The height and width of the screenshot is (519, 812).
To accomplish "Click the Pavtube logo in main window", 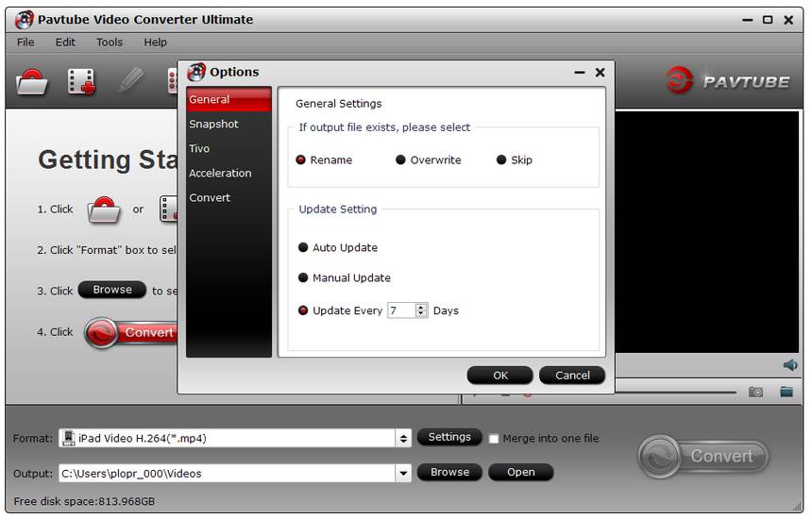I will 727,81.
